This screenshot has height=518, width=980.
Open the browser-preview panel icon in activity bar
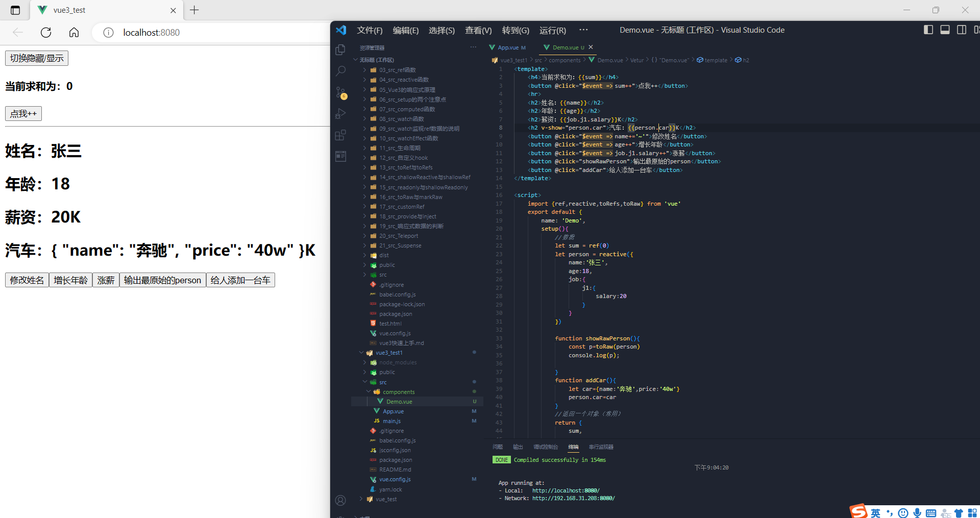coord(340,156)
